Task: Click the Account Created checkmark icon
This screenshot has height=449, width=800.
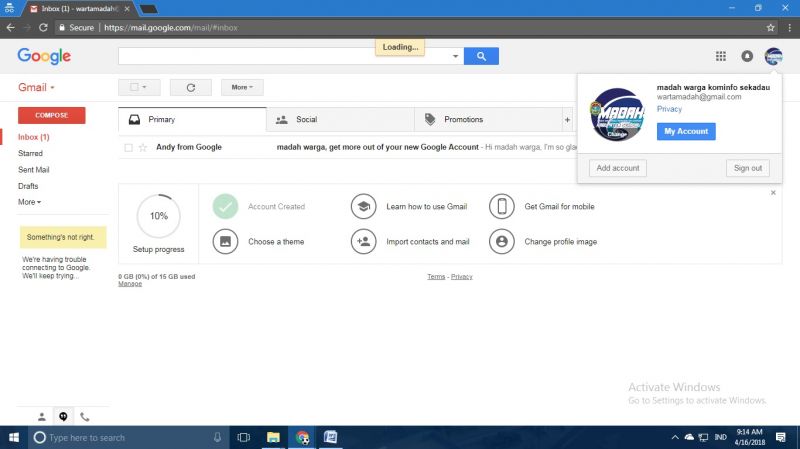Action: [225, 207]
